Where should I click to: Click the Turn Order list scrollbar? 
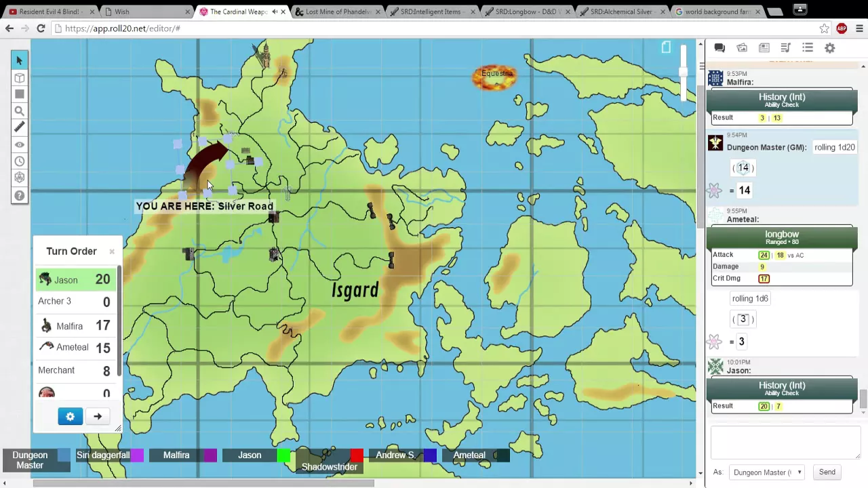(119, 319)
